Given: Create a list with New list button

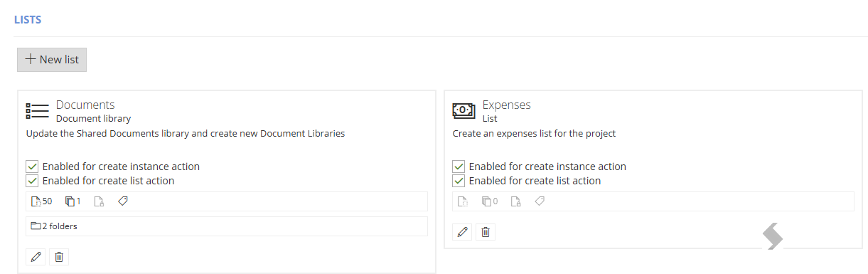Looking at the screenshot, I should coord(52,60).
